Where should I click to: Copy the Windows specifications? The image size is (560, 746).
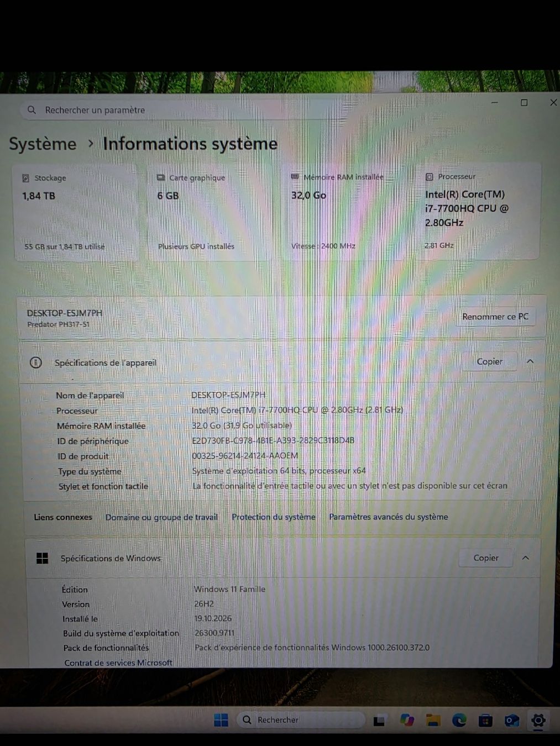(x=486, y=558)
